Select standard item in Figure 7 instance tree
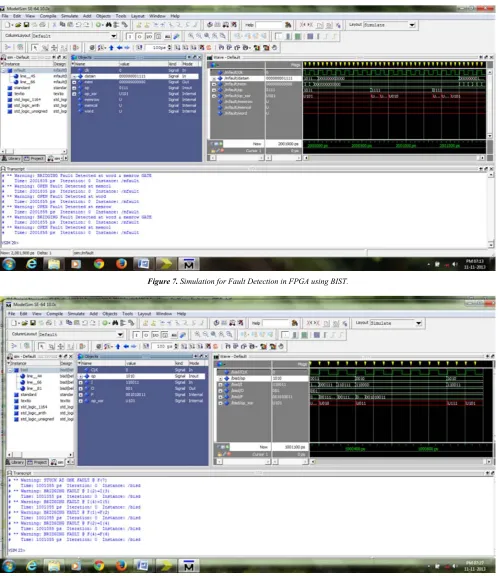The height and width of the screenshot is (576, 498). click(x=22, y=88)
